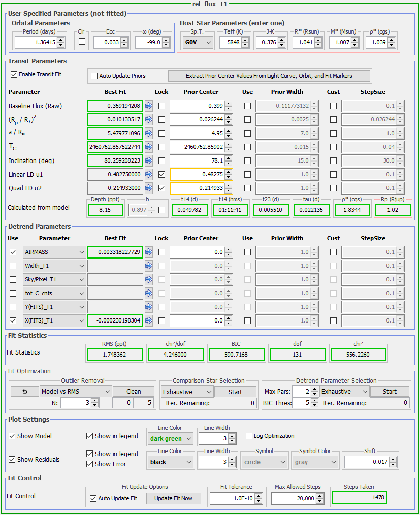Open Comparison Star Selection Exhaustive dropdown
Image resolution: width=420 pixels, height=515 pixels.
(187, 392)
